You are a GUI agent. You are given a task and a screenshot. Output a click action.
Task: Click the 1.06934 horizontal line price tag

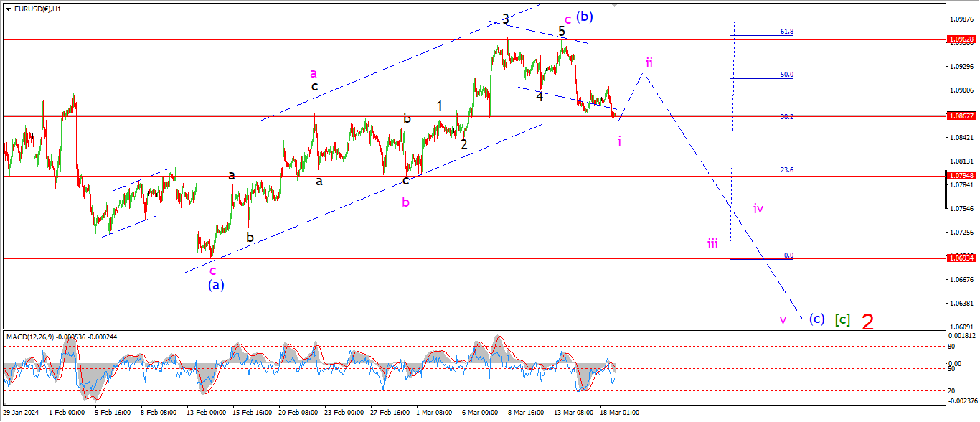961,258
